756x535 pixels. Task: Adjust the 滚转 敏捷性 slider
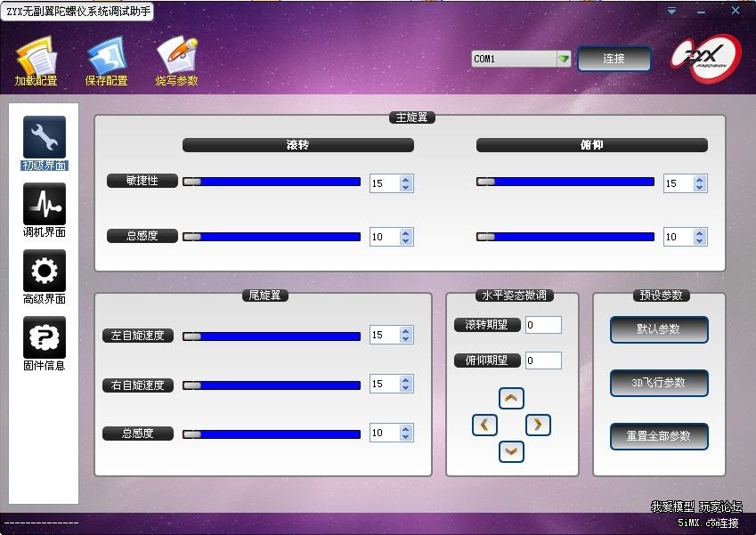click(x=272, y=182)
